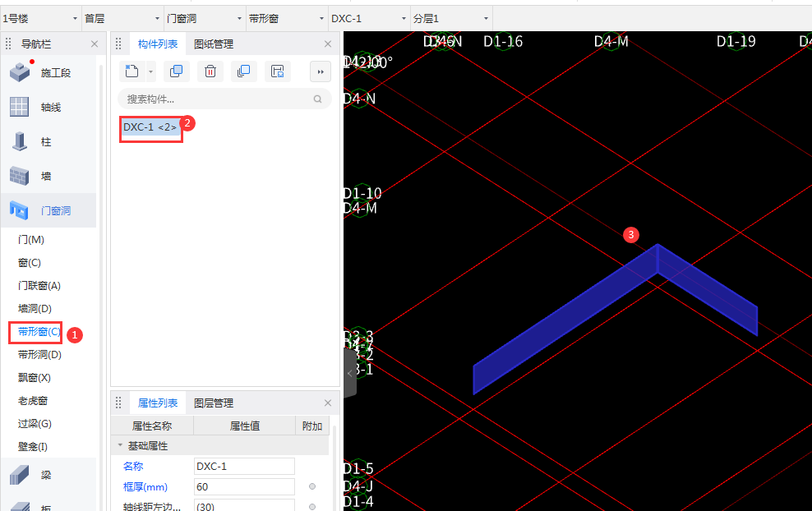Select DXC-1 <2> in component list
Image resolution: width=812 pixels, height=511 pixels.
[150, 127]
